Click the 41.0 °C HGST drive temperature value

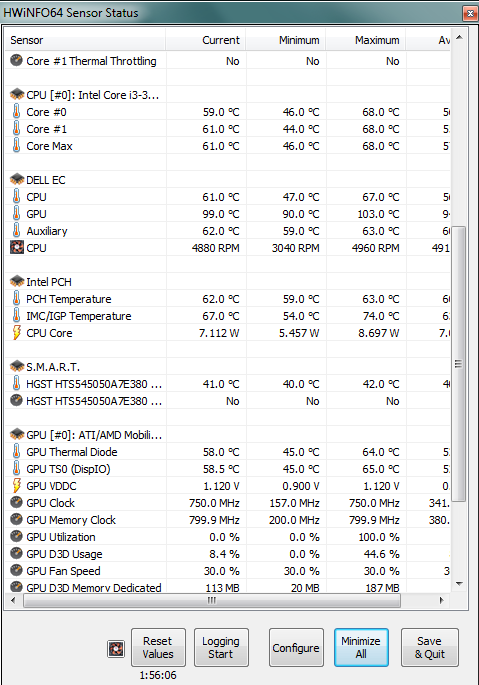pos(221,384)
